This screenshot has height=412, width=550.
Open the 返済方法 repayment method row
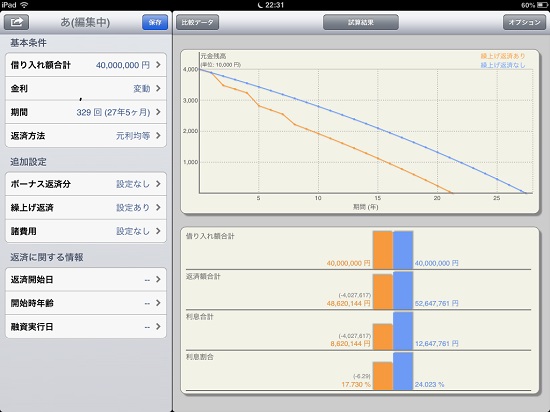[x=86, y=136]
